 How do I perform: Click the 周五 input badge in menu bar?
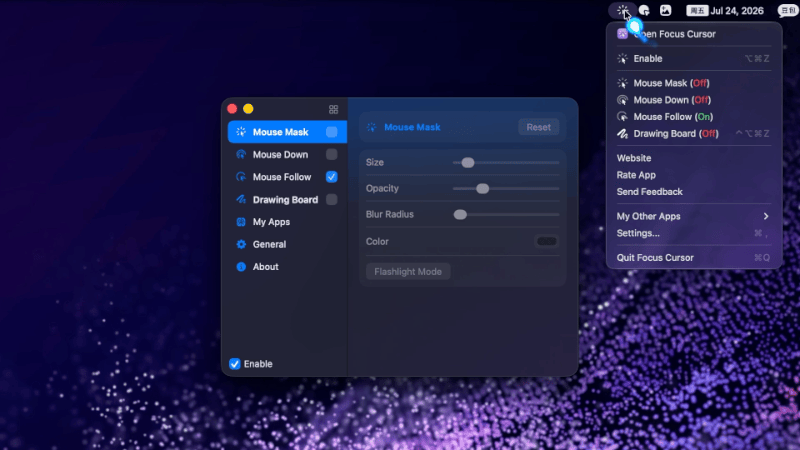point(697,11)
